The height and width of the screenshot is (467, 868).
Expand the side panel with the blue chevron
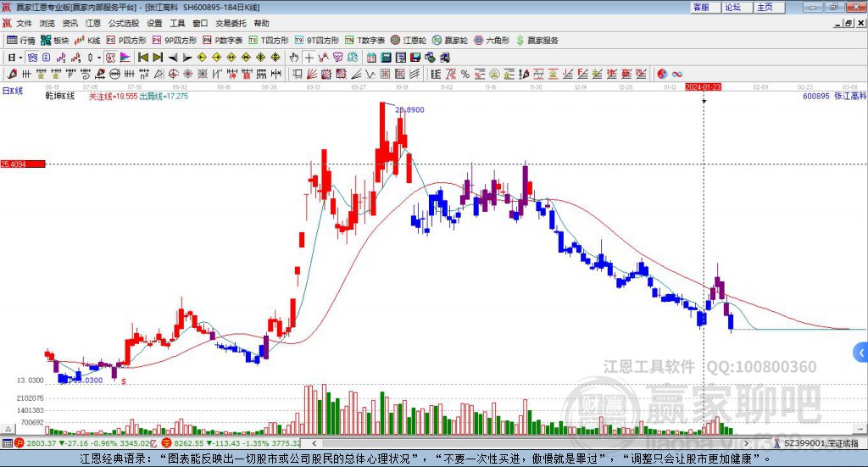click(x=861, y=353)
